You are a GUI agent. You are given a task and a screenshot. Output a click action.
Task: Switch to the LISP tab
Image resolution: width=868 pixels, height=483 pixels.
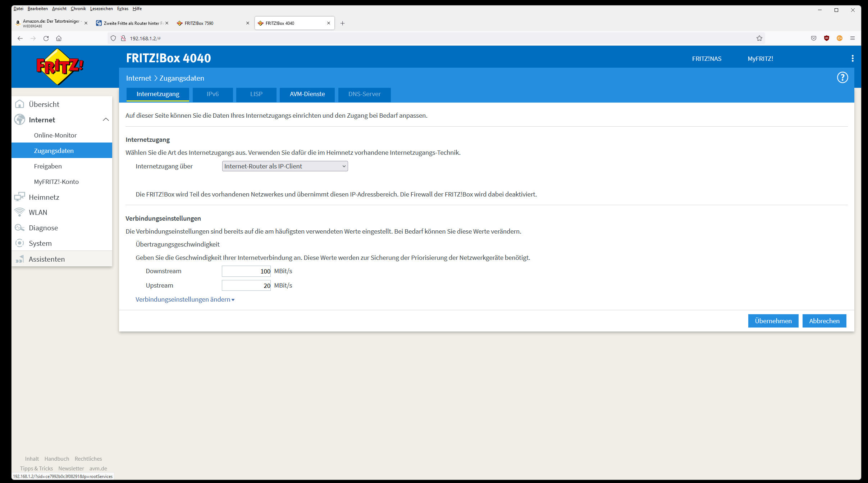(x=256, y=94)
